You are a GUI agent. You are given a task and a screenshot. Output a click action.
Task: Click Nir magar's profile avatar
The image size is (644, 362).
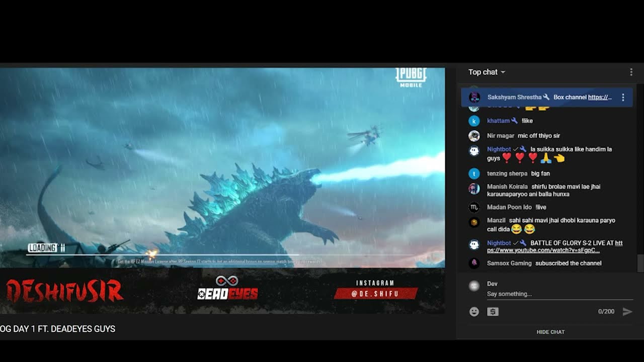click(x=474, y=136)
